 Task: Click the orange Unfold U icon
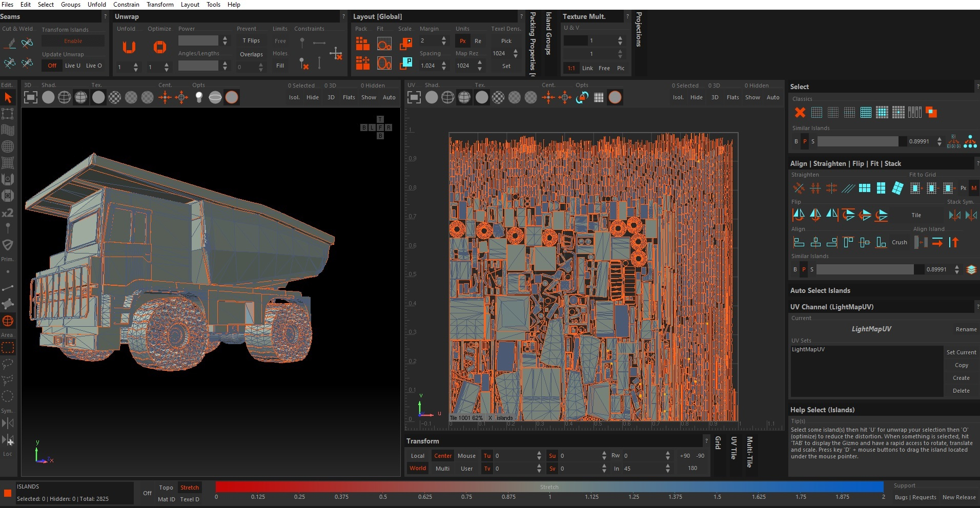click(x=129, y=48)
